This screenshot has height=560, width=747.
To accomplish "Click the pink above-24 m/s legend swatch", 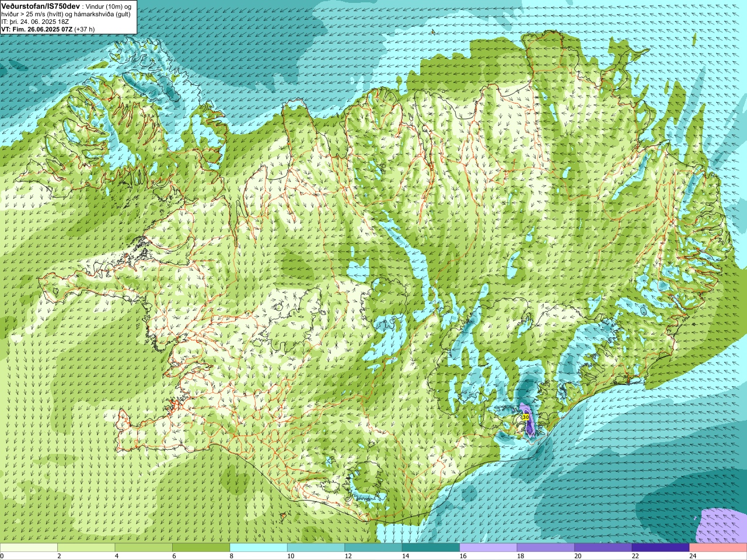I will click(718, 548).
